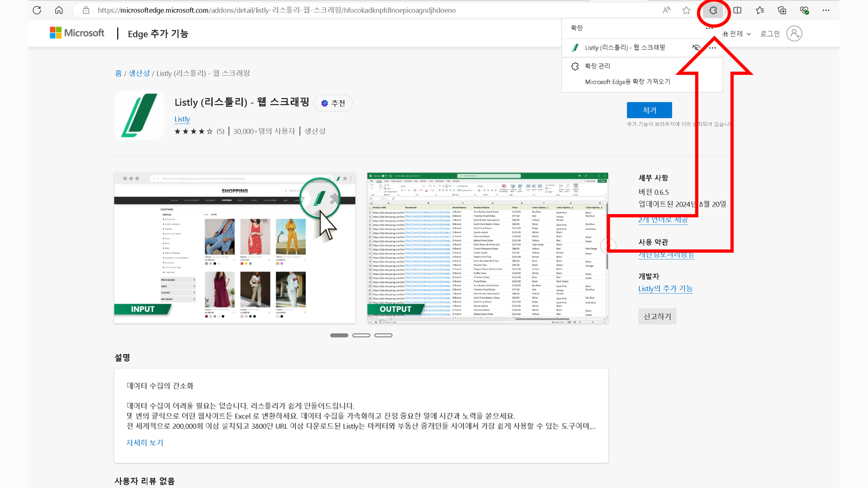
Task: Click 로그인 to sign in
Action: click(x=769, y=34)
